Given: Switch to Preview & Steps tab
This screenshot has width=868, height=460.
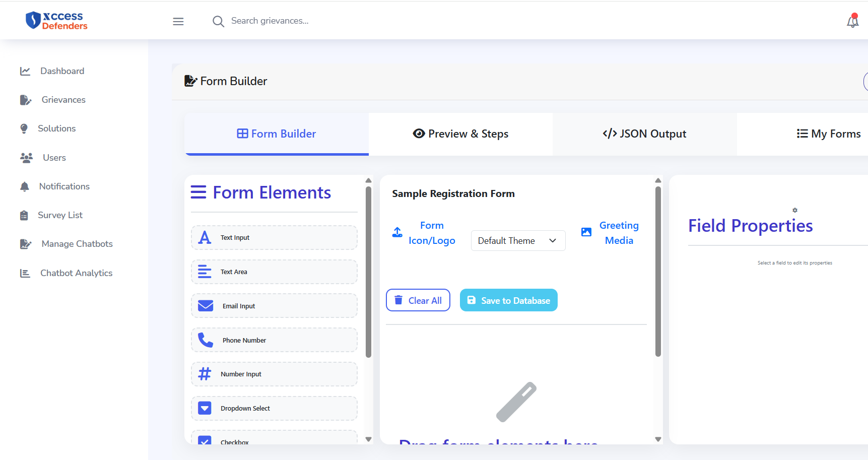Looking at the screenshot, I should pos(460,134).
